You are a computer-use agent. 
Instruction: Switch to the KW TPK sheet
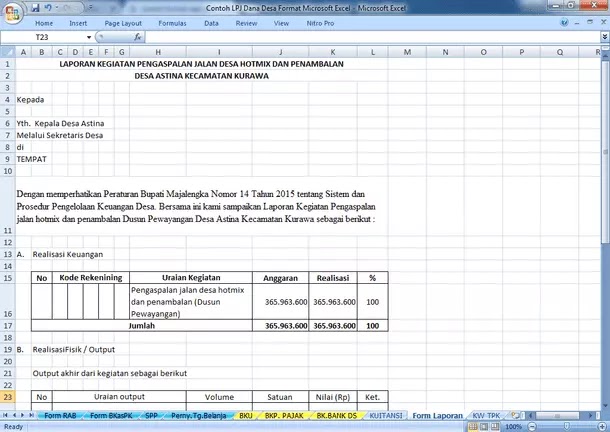tap(486, 416)
